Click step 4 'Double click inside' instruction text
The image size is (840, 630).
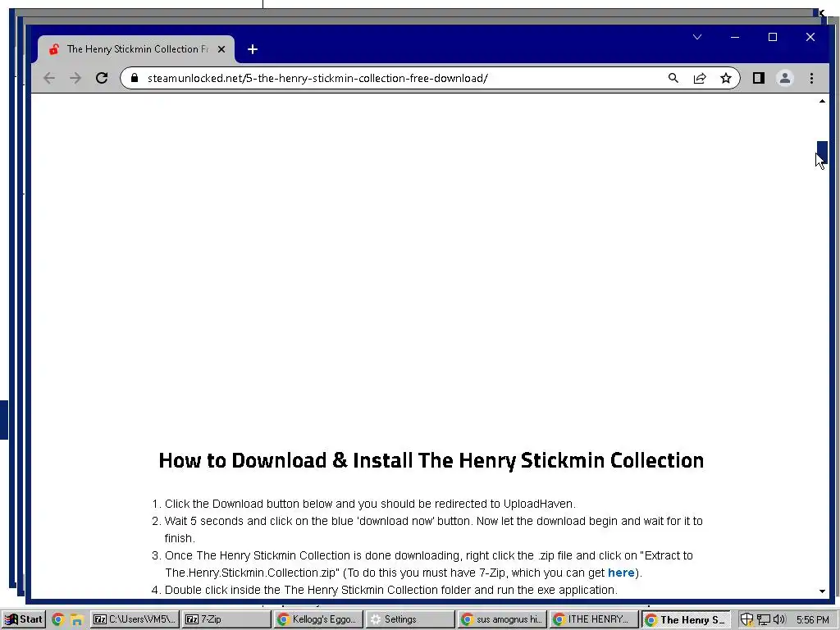tap(391, 590)
